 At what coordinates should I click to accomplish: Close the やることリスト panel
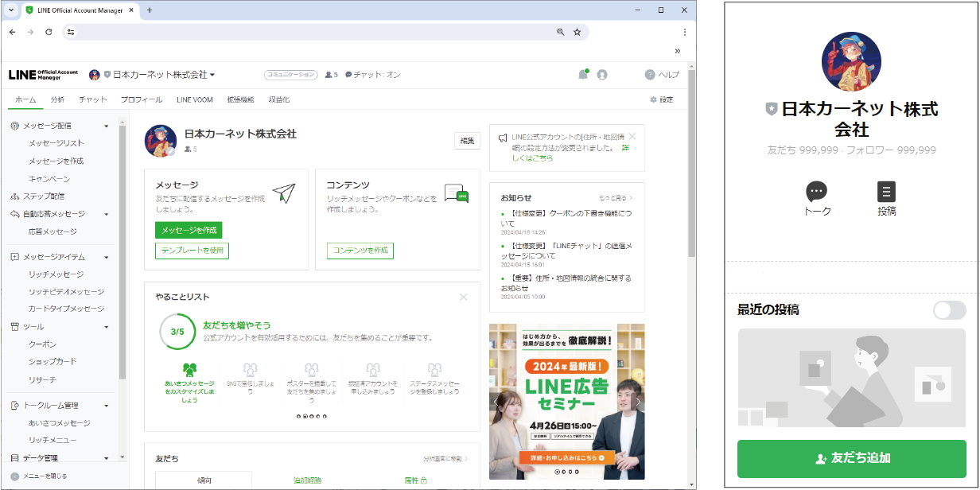pos(464,297)
